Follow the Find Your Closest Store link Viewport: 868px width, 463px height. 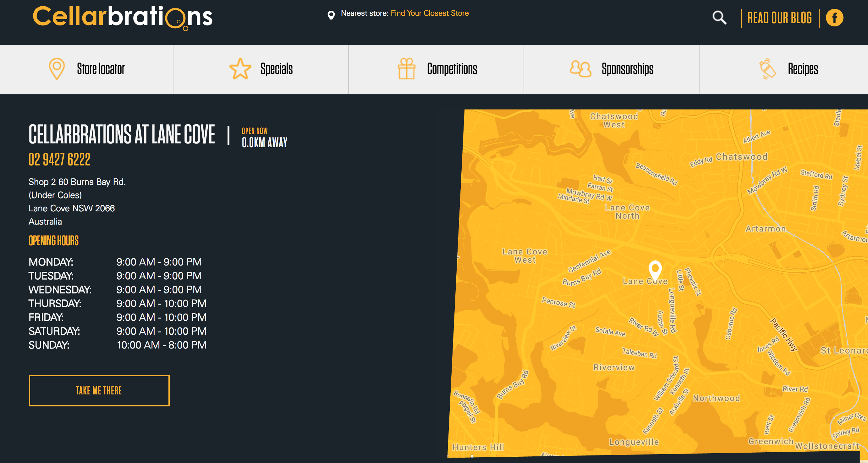pos(430,13)
